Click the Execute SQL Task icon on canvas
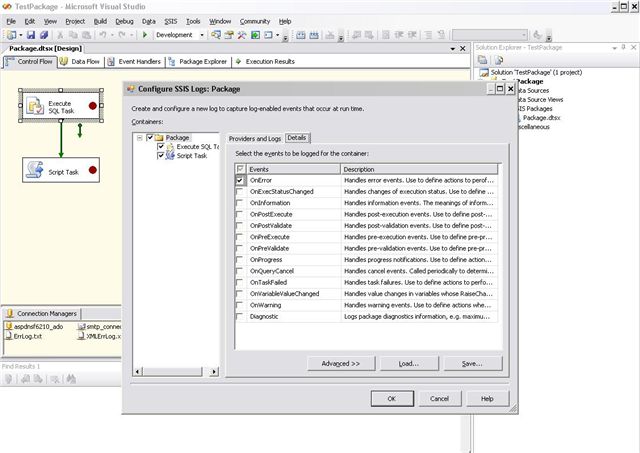This screenshot has height=453, width=640. point(34,106)
